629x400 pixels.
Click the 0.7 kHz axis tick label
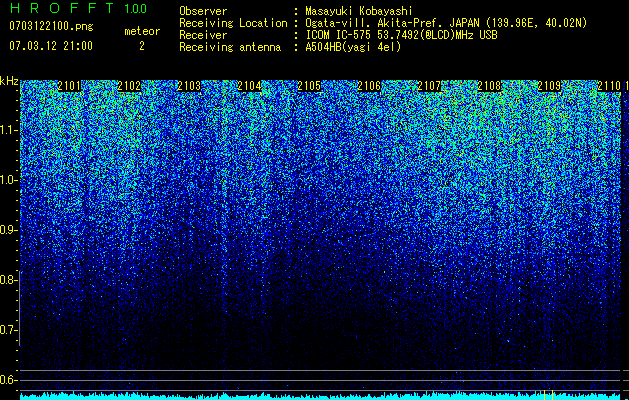9,330
